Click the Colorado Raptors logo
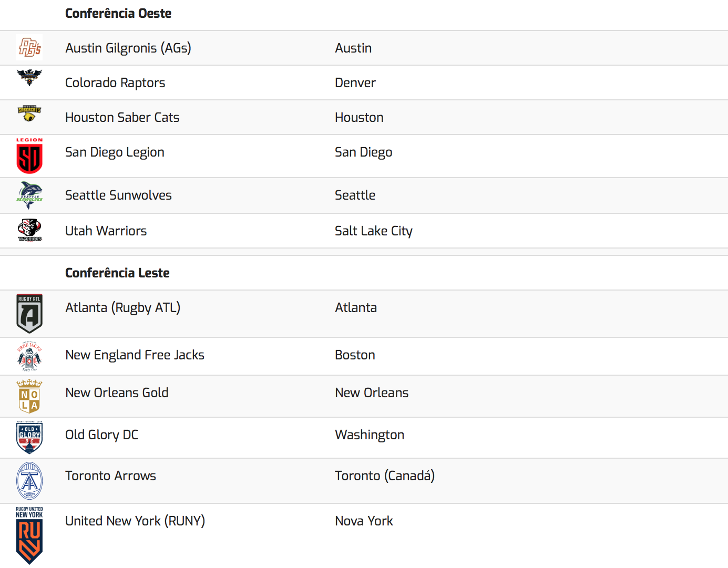728x568 pixels. click(x=29, y=77)
